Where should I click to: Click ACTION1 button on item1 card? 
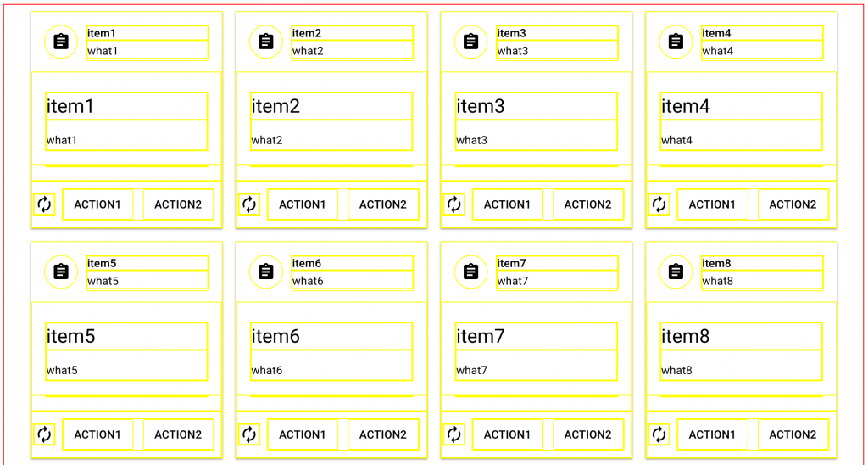(x=97, y=204)
